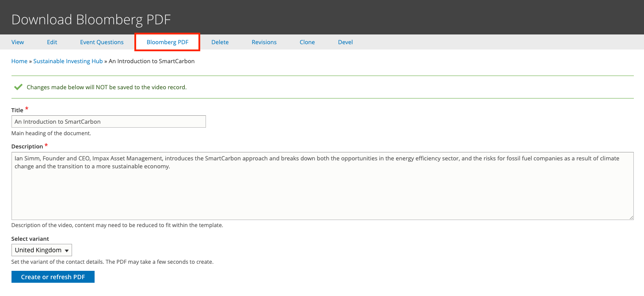
Task: Expand the Select variant dropdown
Action: coord(42,250)
